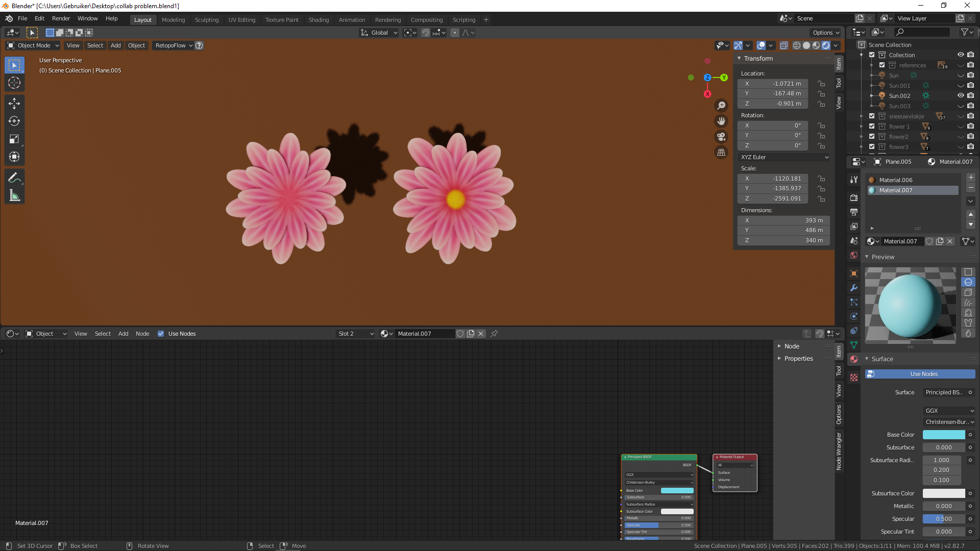
Task: Click the blue Use Nodes button
Action: (924, 374)
